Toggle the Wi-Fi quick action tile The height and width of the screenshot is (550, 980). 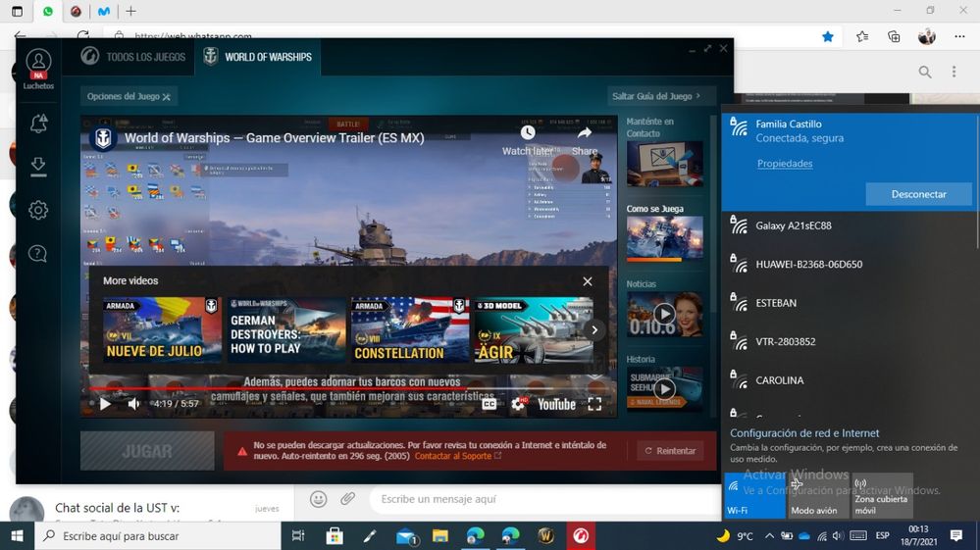(x=754, y=496)
